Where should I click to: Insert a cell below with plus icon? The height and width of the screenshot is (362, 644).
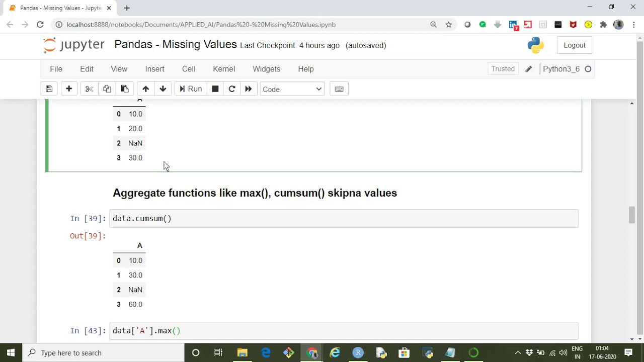pyautogui.click(x=69, y=89)
